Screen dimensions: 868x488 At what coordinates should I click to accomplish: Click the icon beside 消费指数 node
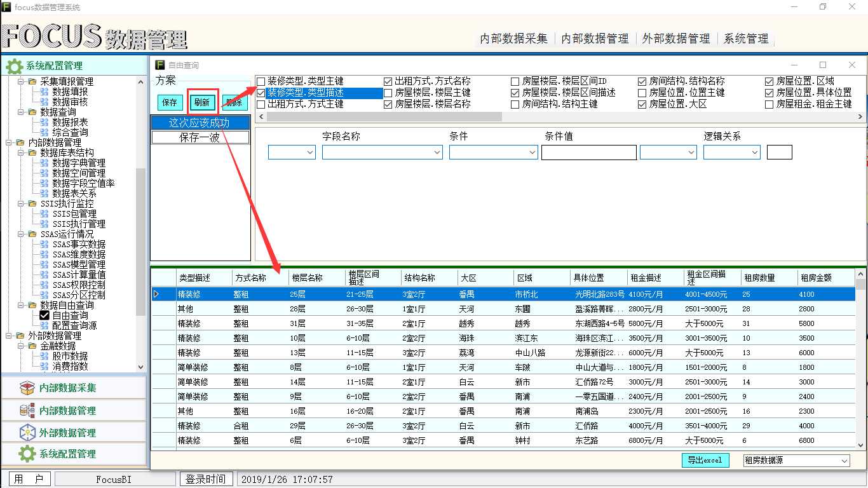(x=44, y=366)
